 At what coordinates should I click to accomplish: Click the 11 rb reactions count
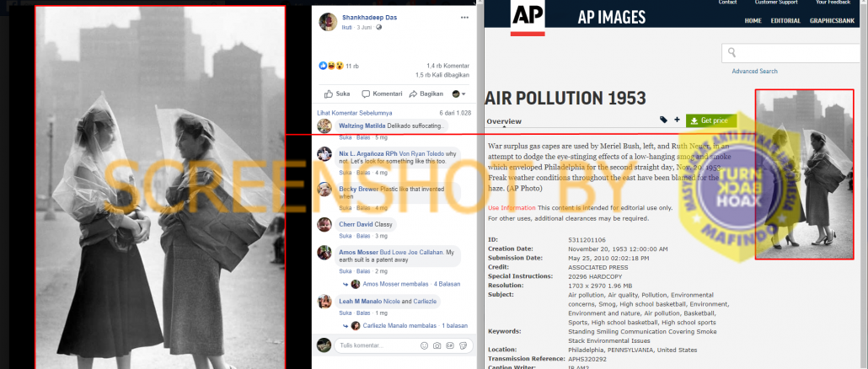point(352,67)
